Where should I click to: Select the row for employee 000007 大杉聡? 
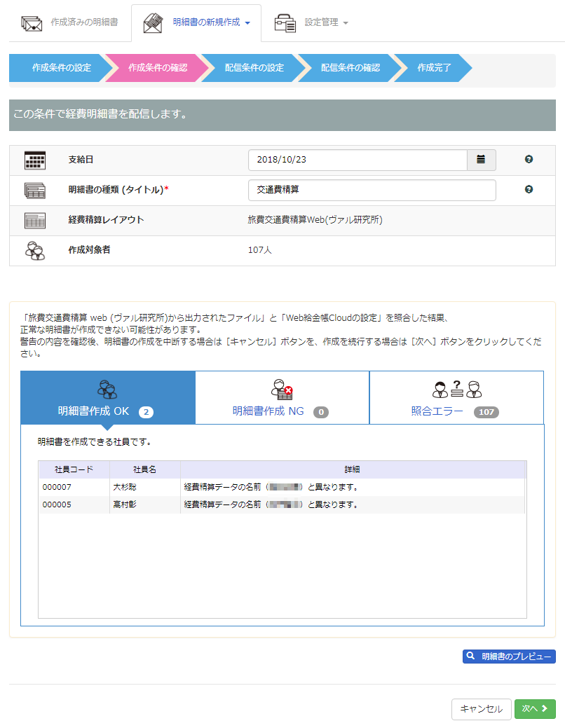point(281,487)
